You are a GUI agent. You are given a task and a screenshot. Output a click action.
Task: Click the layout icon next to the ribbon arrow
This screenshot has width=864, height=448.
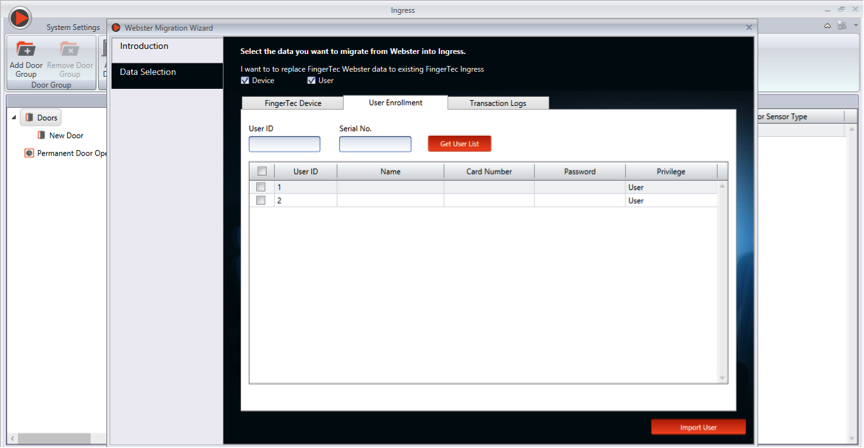click(842, 26)
